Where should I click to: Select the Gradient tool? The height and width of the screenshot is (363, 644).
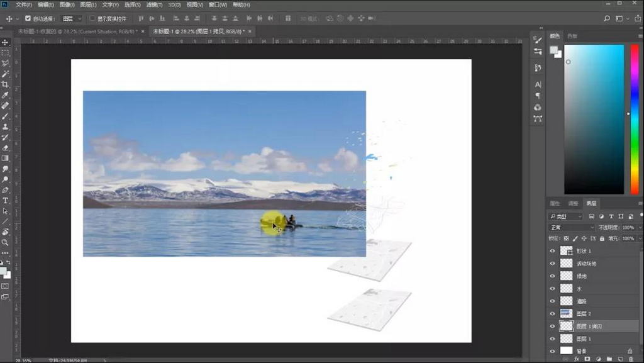point(5,158)
